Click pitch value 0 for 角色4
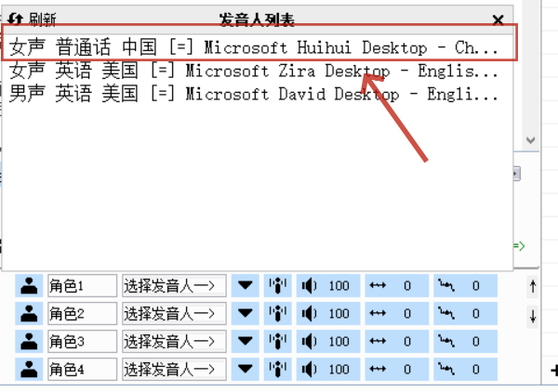558x392 pixels. 476,370
